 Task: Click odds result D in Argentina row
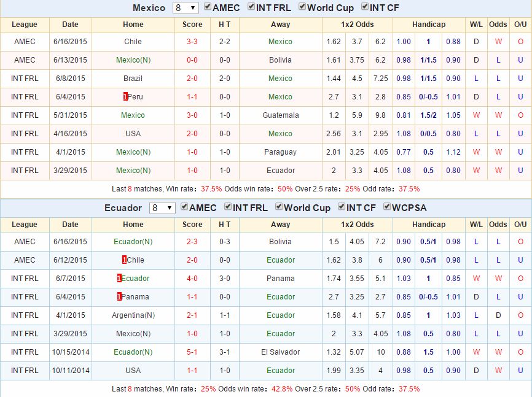(498, 315)
